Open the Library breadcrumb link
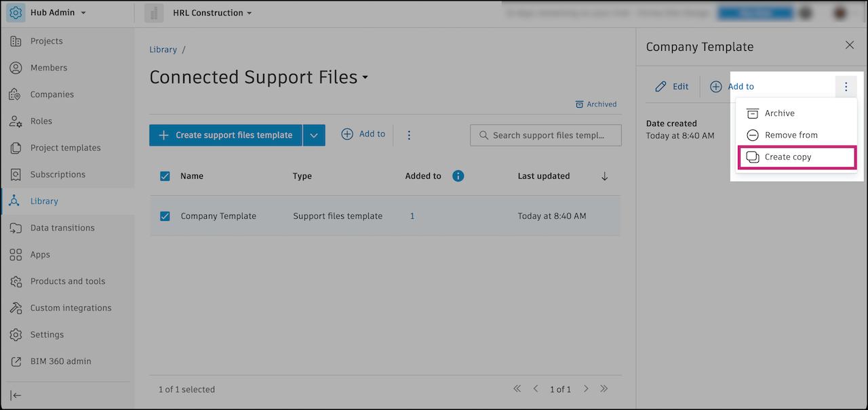 163,49
